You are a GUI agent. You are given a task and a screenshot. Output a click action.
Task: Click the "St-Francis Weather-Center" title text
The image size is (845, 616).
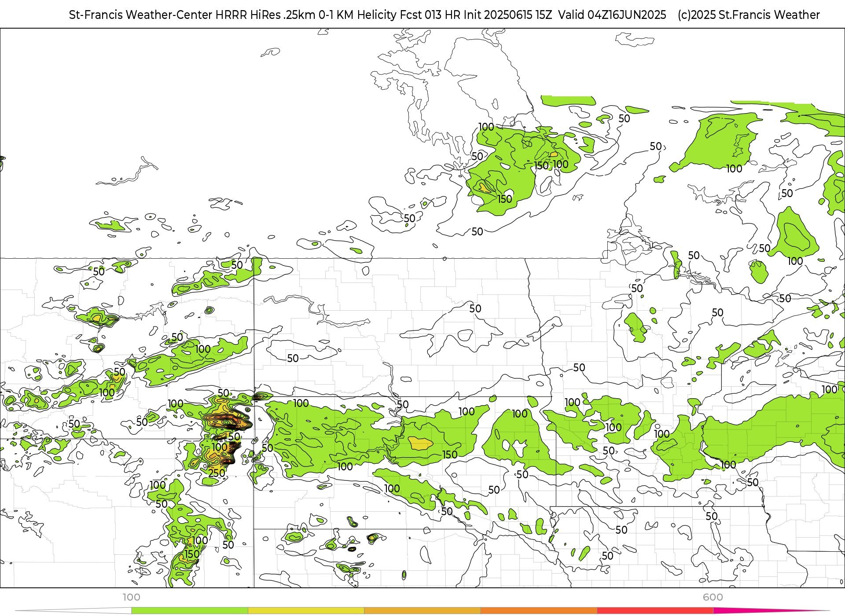point(140,15)
